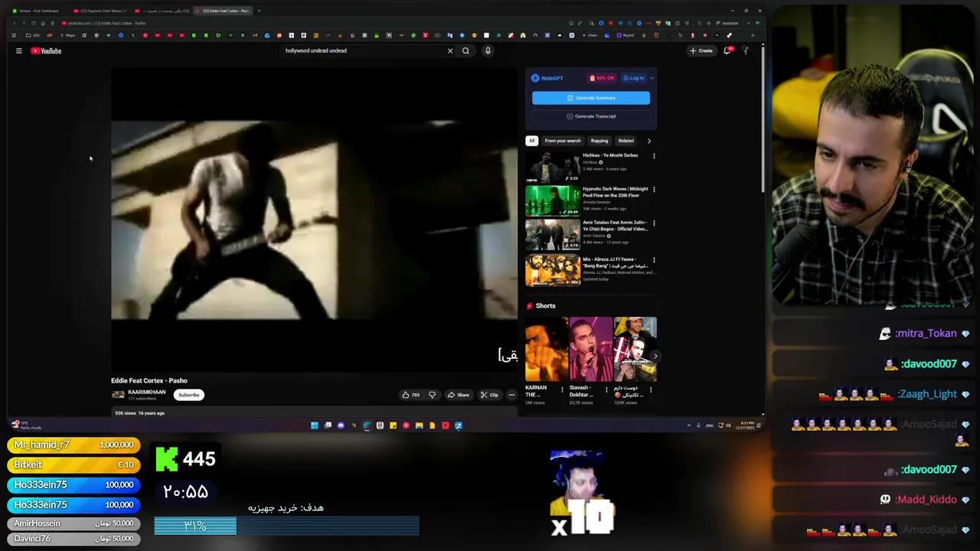Open the KARNAN short thumbnail

[547, 349]
